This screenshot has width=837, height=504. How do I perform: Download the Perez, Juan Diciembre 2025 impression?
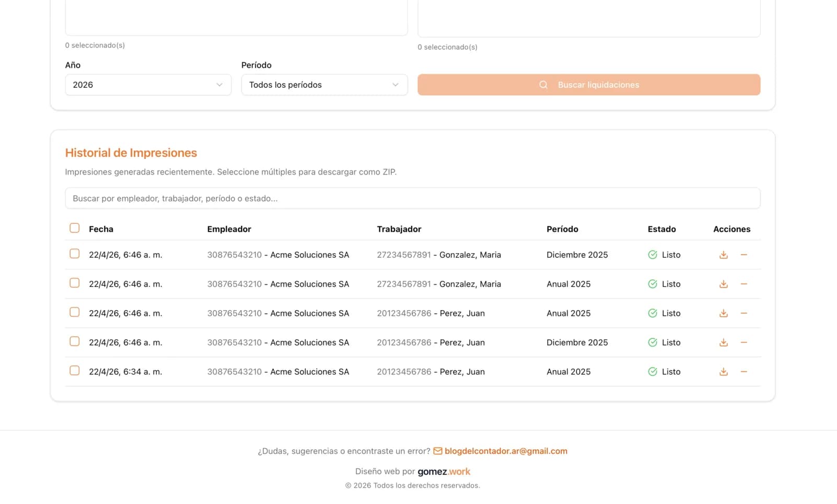tap(723, 343)
